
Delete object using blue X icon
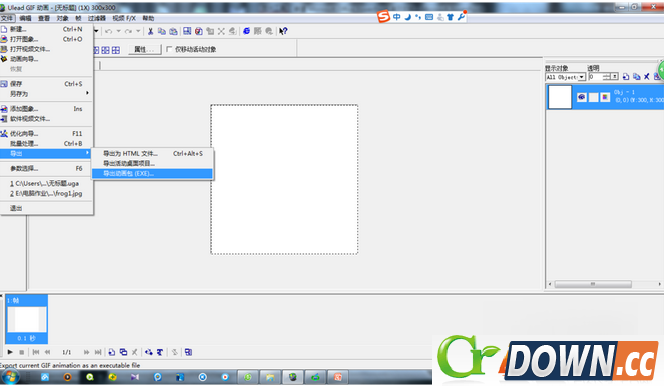point(647,77)
